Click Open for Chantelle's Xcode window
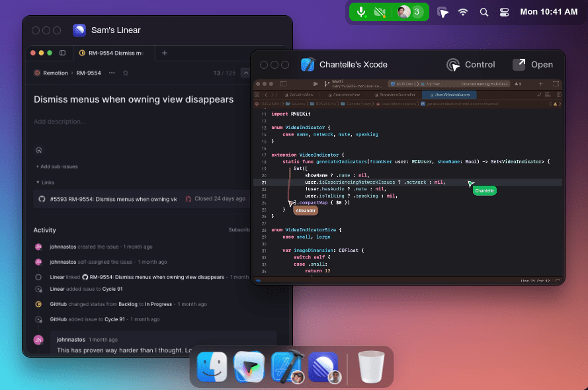This screenshot has width=588, height=390. pyautogui.click(x=533, y=64)
